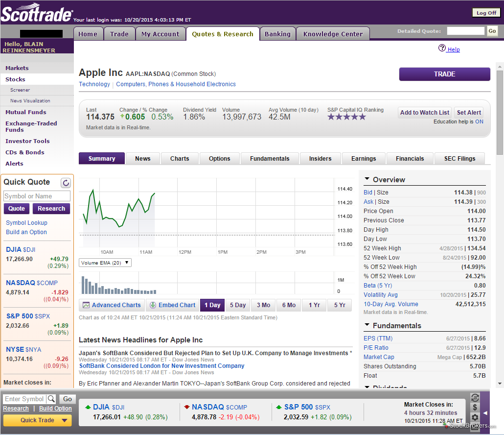504x435 pixels.
Task: Open the Insiders tab
Action: (x=320, y=159)
